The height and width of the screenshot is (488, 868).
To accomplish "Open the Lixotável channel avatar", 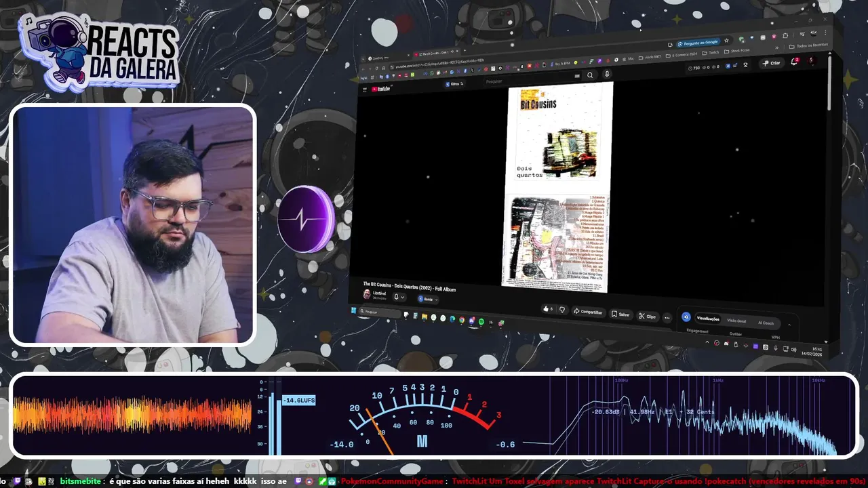I will point(367,294).
